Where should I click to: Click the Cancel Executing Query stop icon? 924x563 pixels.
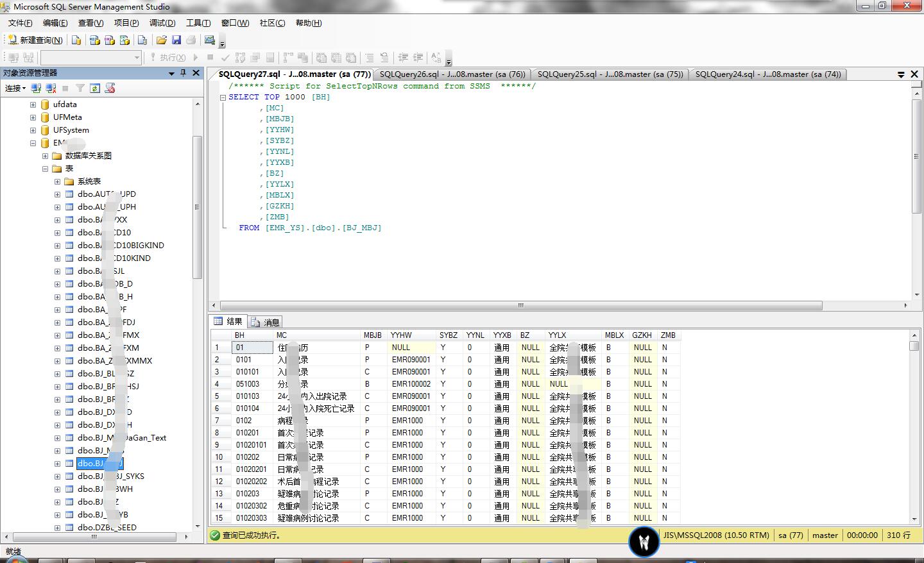210,57
